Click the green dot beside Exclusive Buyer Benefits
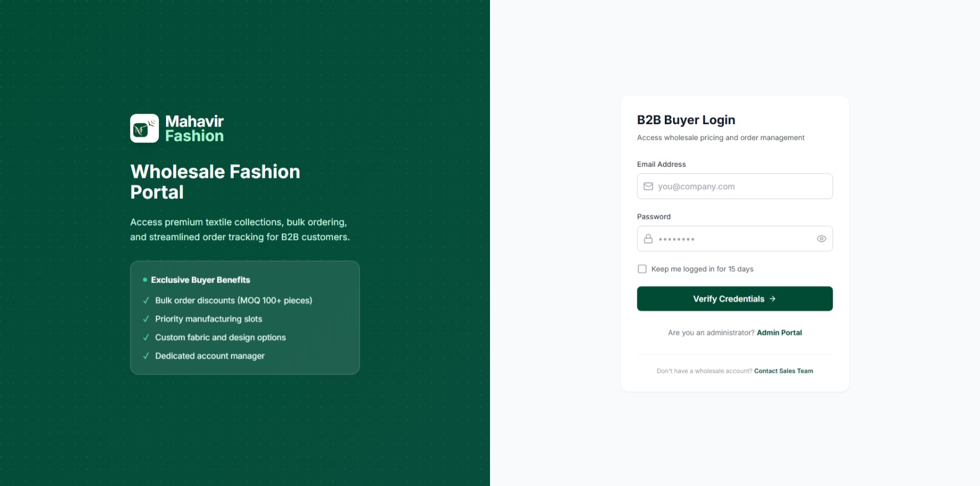The image size is (980, 486). pos(145,280)
